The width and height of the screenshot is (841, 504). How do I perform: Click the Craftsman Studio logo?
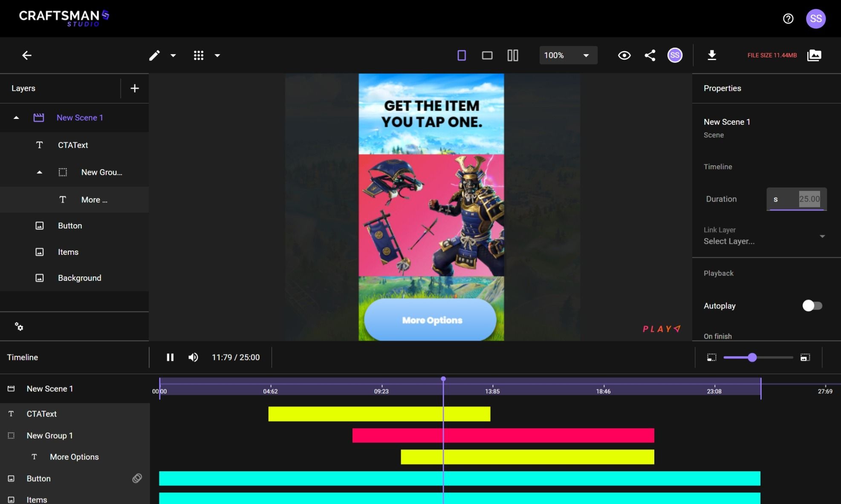coord(64,18)
